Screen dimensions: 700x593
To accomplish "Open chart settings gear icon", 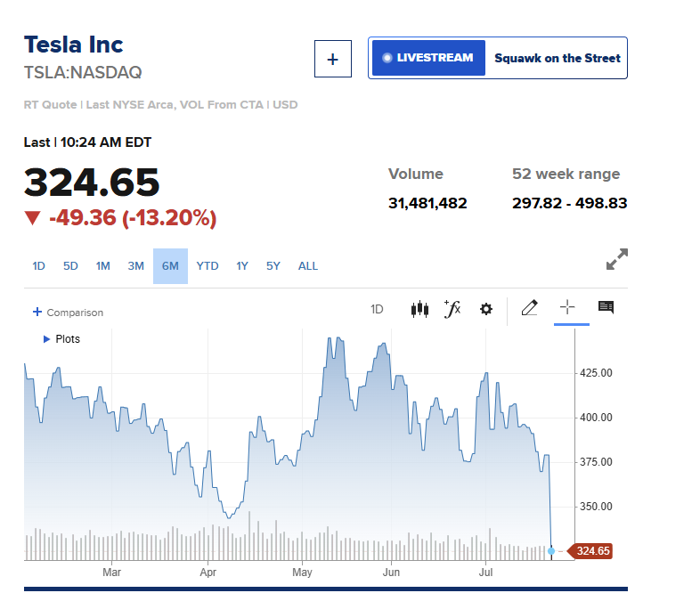I will pos(485,309).
